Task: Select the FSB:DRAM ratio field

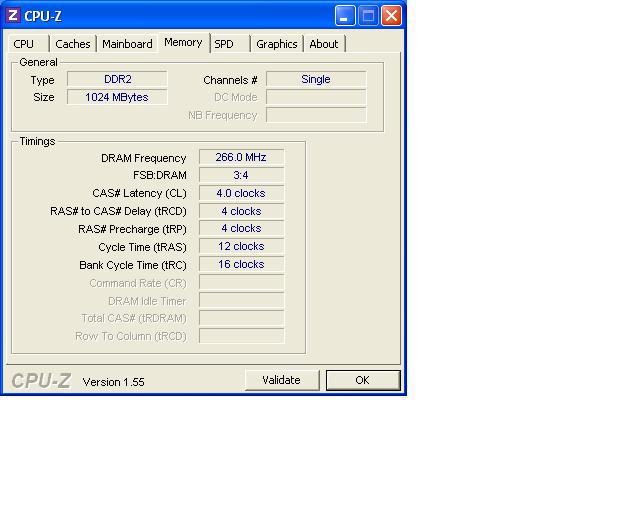Action: pyautogui.click(x=241, y=175)
